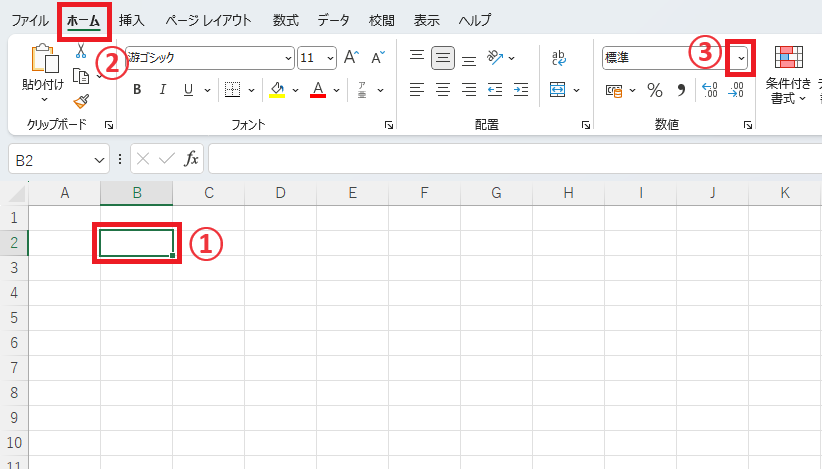Switch to the データ tab

point(333,20)
